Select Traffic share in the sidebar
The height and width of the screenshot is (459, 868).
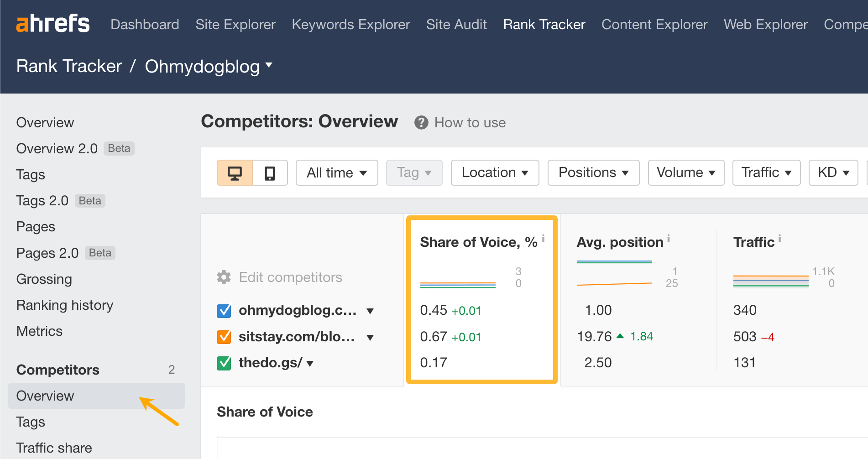54,447
